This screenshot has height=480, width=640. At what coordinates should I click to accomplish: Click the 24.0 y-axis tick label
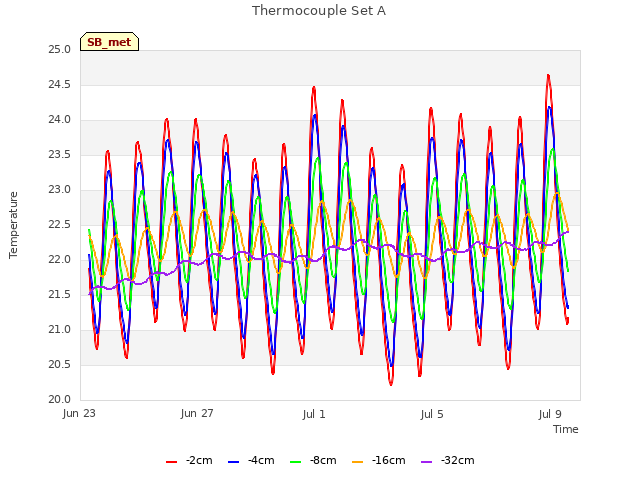click(x=60, y=120)
